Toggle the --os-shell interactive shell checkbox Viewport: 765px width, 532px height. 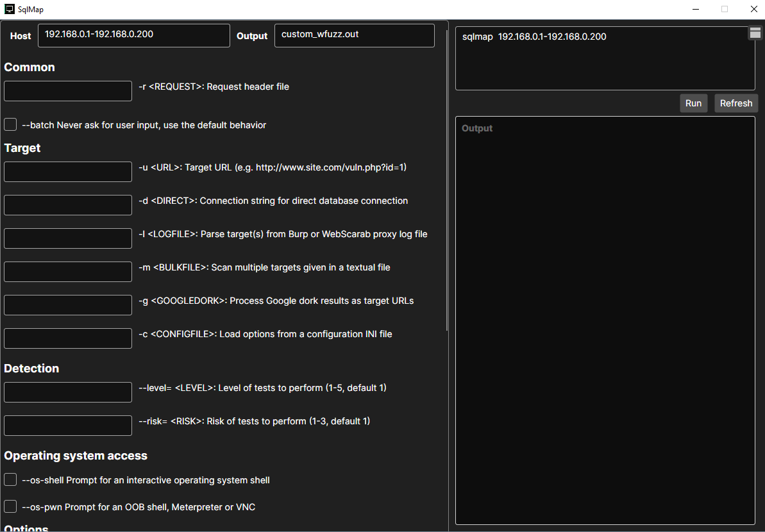[x=10, y=479]
